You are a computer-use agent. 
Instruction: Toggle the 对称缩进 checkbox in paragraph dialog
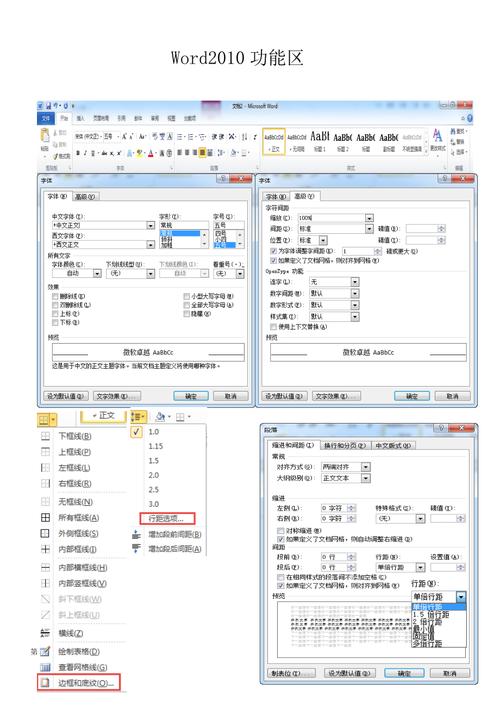[x=280, y=531]
